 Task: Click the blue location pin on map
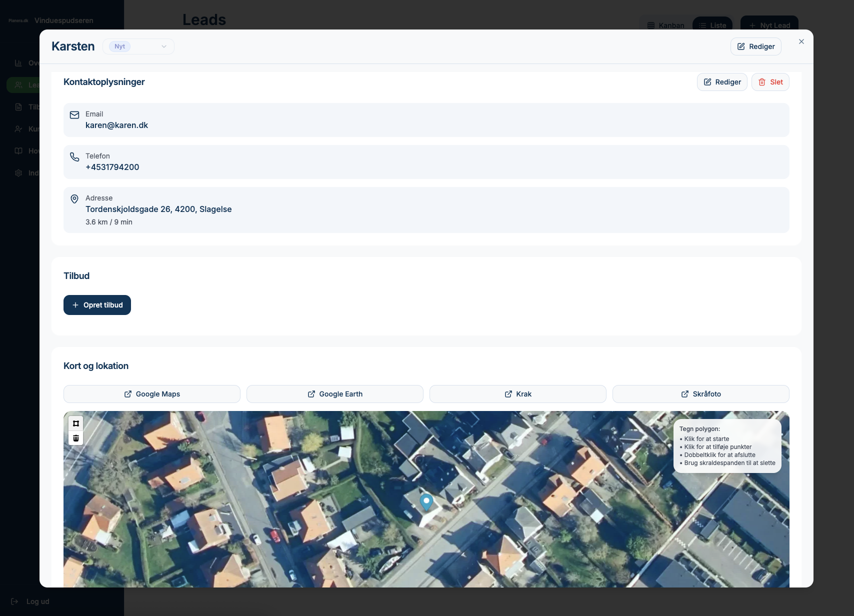(x=426, y=501)
